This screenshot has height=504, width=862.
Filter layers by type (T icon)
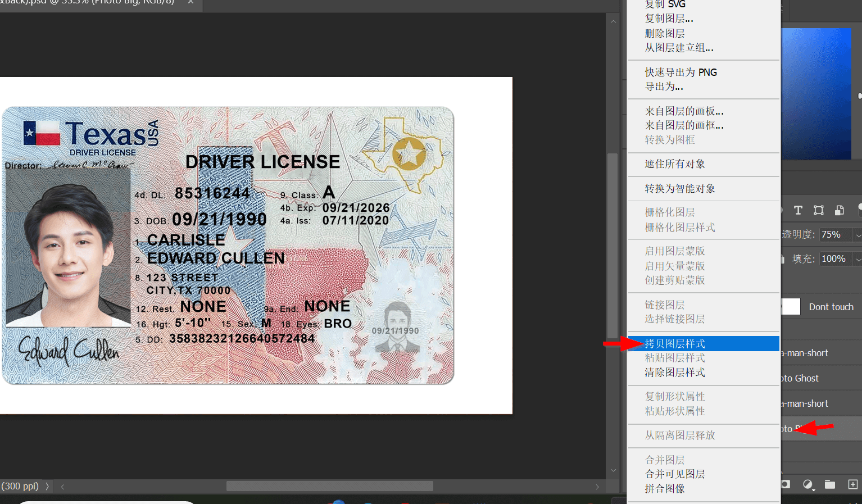[798, 210]
